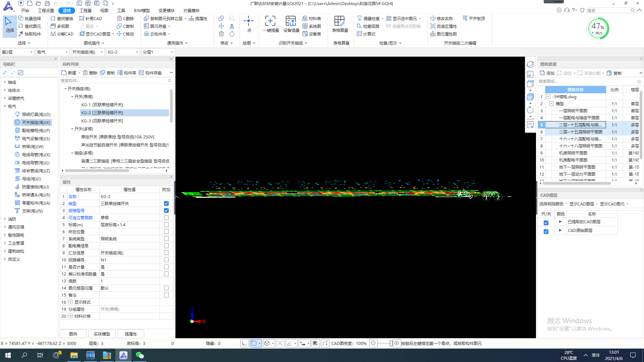644x362 pixels.
Task: Switch to the 视图 ribbon tab
Action: coord(104,10)
